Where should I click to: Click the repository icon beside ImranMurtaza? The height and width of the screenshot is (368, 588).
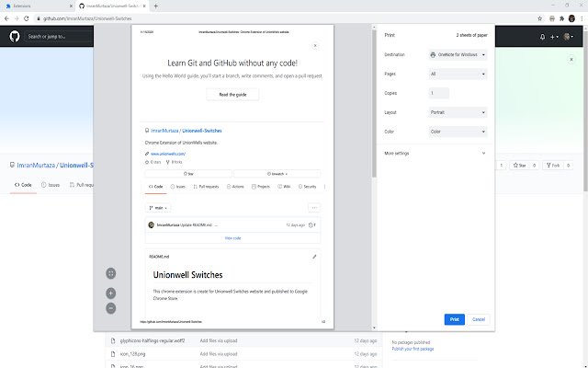[x=12, y=165]
